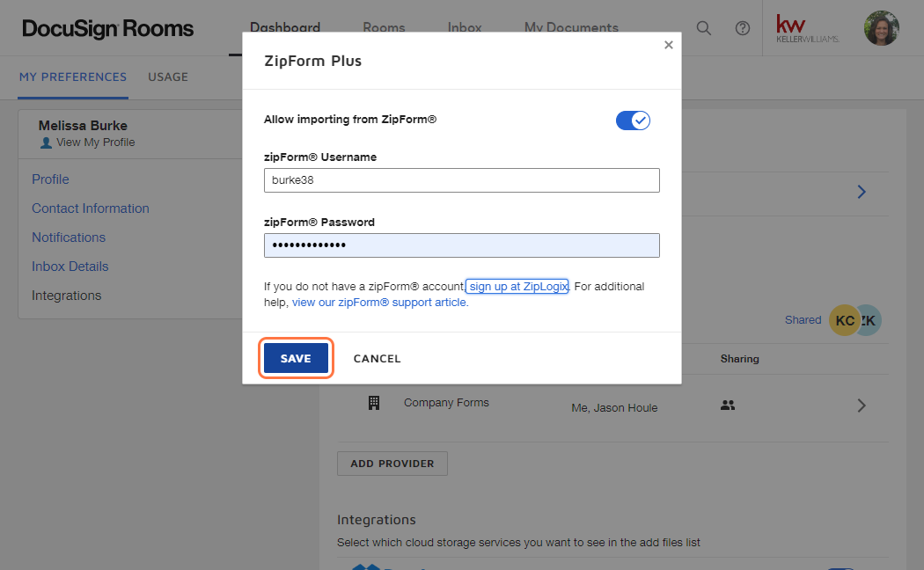Open Inbox Details section

70,267
